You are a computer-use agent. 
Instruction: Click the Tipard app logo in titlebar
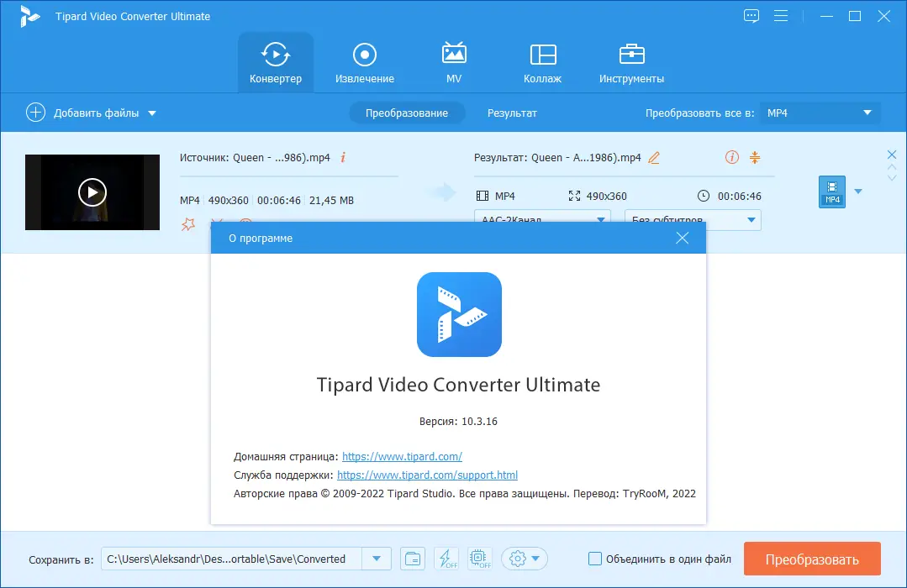coord(29,16)
